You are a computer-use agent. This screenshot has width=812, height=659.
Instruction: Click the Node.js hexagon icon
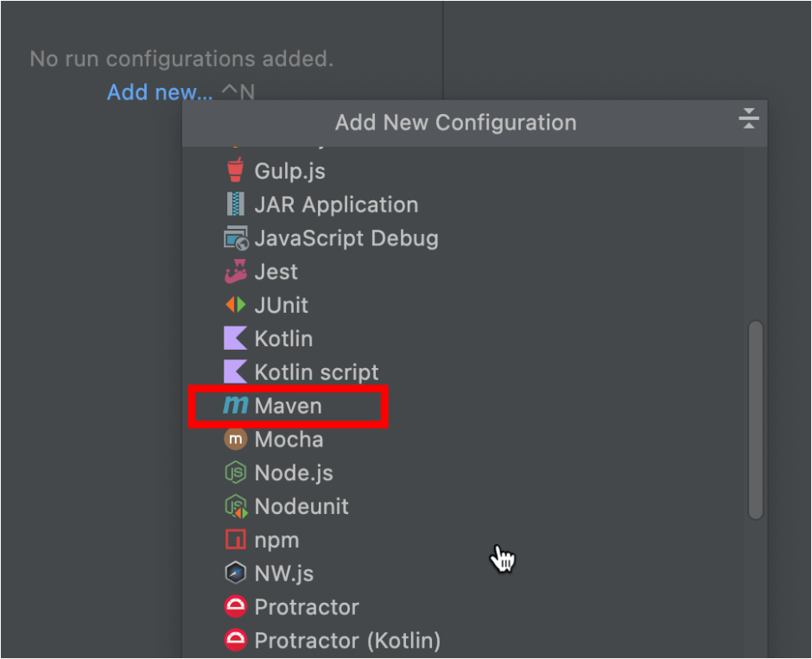click(234, 473)
